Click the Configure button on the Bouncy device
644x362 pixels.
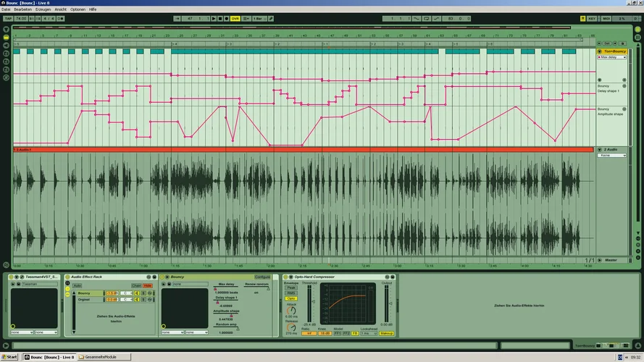click(262, 277)
